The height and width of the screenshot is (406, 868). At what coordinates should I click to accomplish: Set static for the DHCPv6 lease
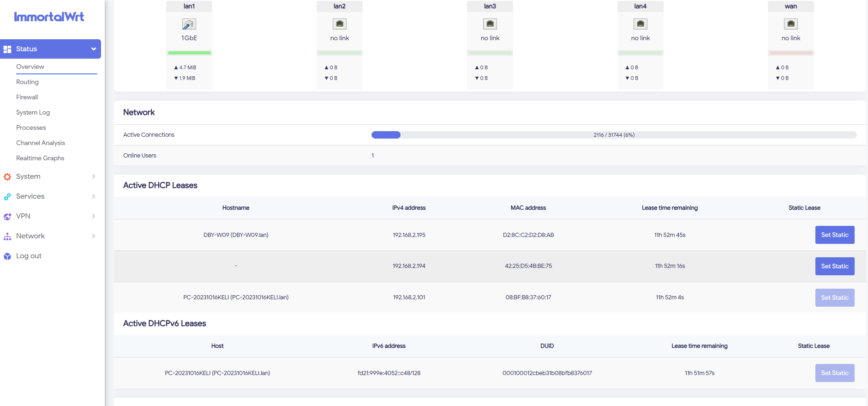pyautogui.click(x=835, y=373)
